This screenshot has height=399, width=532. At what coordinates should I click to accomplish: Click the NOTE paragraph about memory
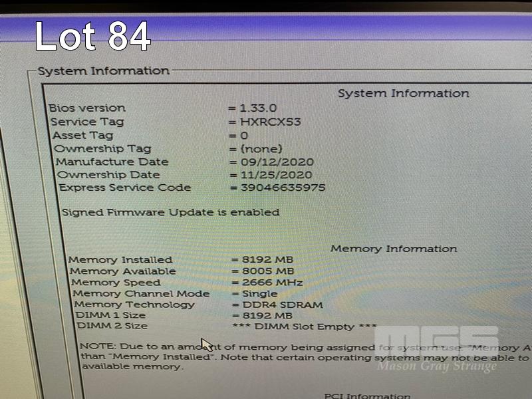[x=305, y=357]
